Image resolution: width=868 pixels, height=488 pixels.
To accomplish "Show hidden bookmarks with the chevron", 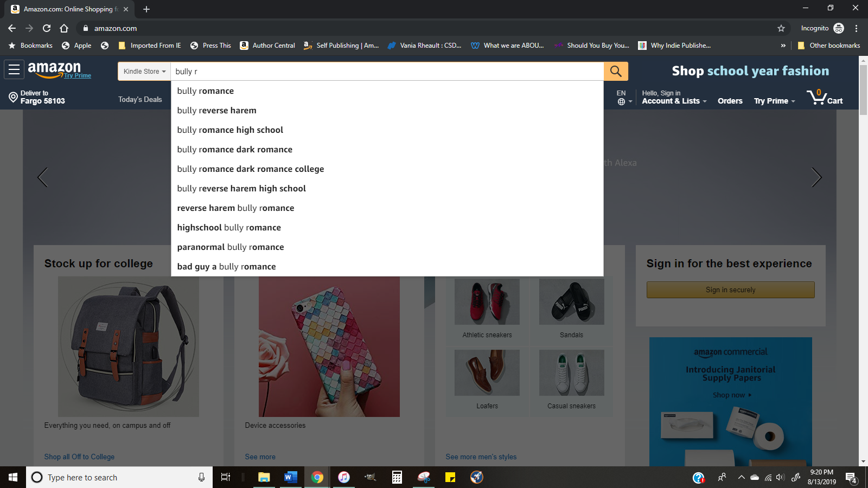I will [x=783, y=46].
